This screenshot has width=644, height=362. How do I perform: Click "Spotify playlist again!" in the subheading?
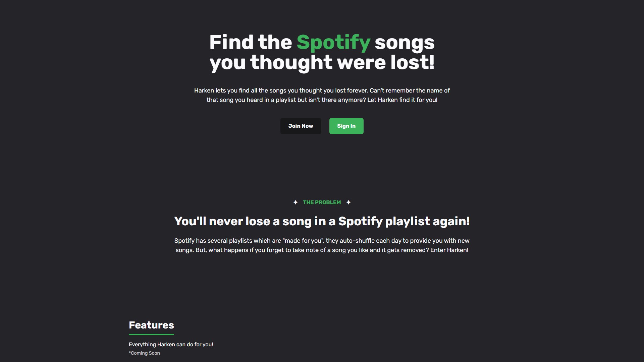click(404, 221)
